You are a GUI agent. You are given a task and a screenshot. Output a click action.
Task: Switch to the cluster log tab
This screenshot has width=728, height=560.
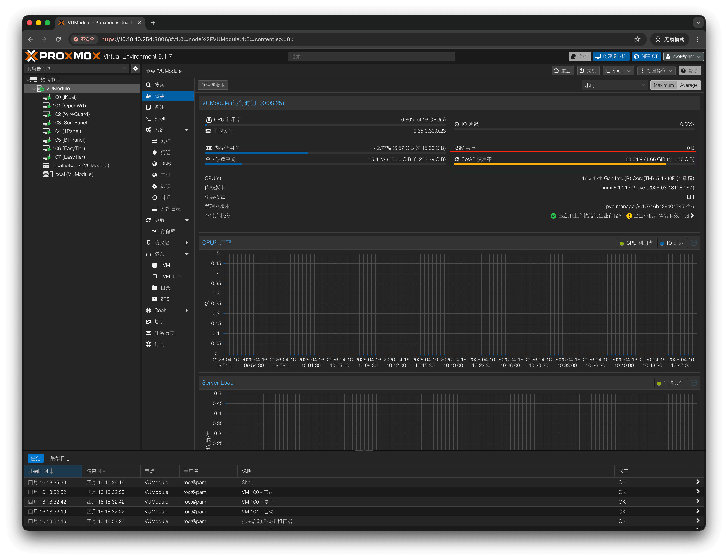click(x=60, y=458)
